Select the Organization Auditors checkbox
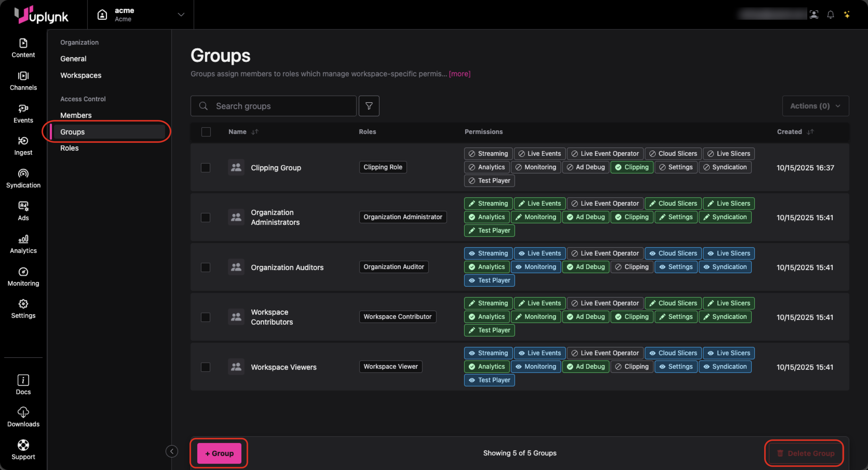868x470 pixels. point(206,267)
